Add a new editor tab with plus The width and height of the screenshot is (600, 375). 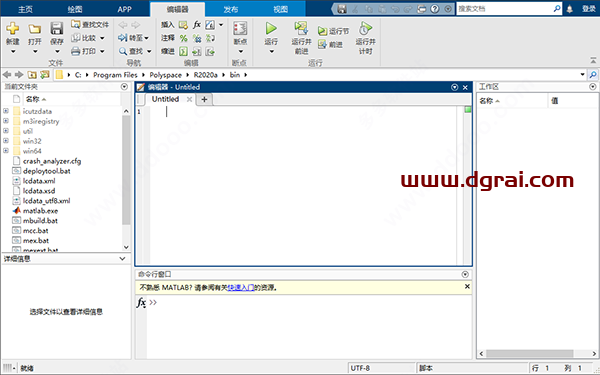204,99
